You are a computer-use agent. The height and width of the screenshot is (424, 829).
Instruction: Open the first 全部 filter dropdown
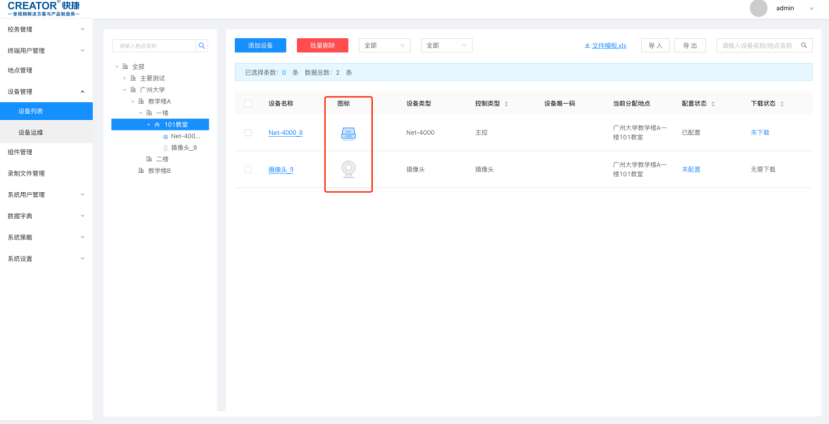384,46
